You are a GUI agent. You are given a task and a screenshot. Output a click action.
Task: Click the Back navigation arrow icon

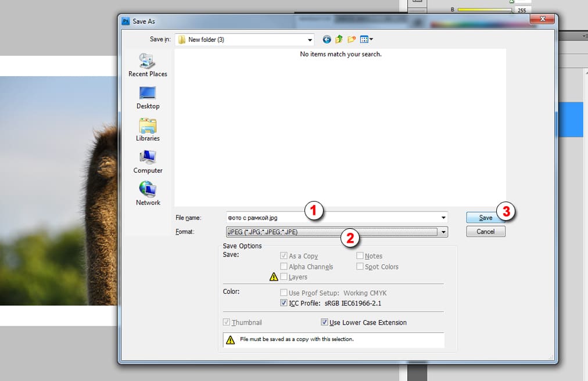click(x=327, y=39)
